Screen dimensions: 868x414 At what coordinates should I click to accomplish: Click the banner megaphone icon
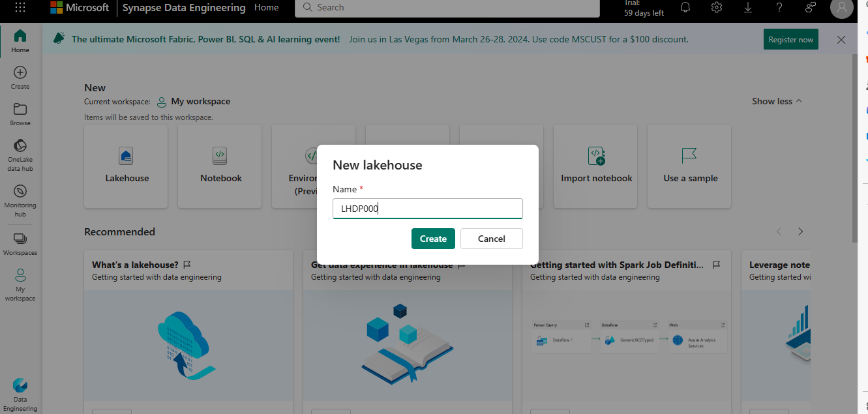pos(59,39)
